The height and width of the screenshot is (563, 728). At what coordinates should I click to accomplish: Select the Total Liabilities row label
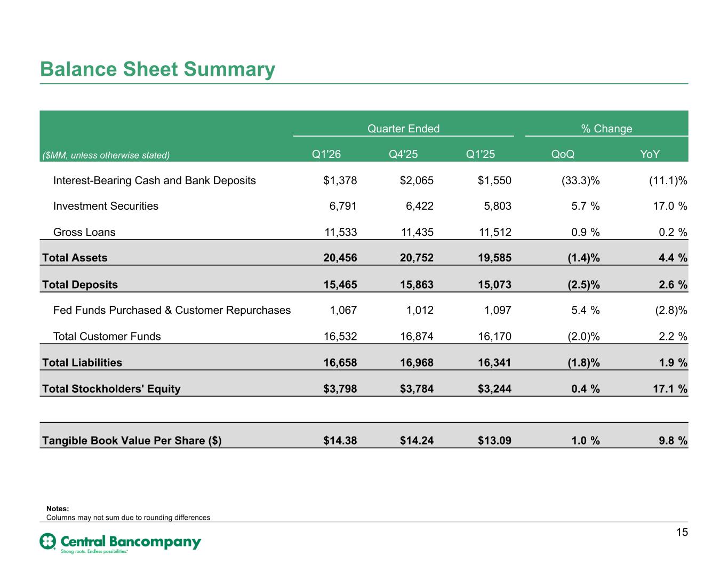click(x=82, y=363)
